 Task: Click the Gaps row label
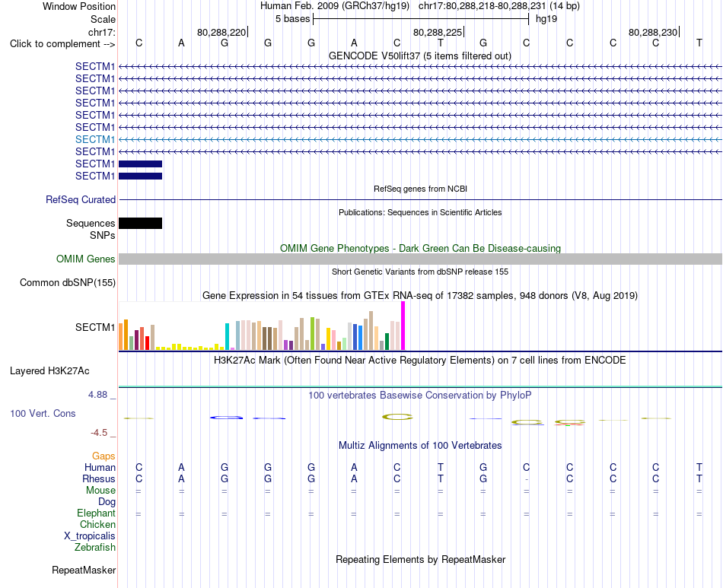pyautogui.click(x=104, y=456)
